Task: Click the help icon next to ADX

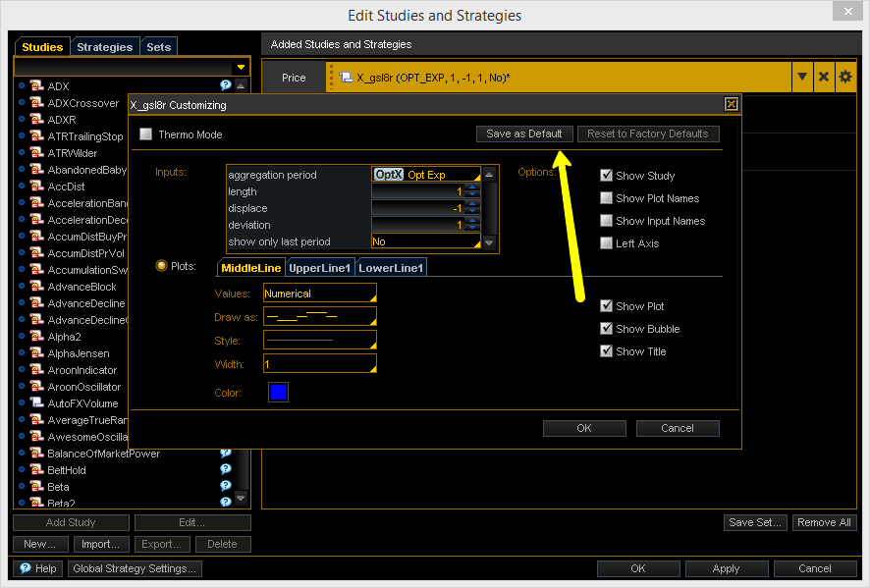Action: point(225,85)
